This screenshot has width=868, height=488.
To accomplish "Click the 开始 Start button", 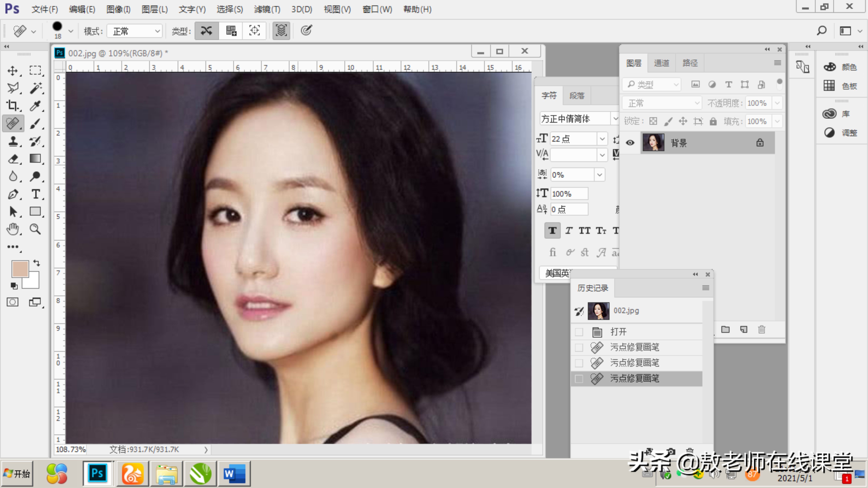I will pyautogui.click(x=17, y=474).
